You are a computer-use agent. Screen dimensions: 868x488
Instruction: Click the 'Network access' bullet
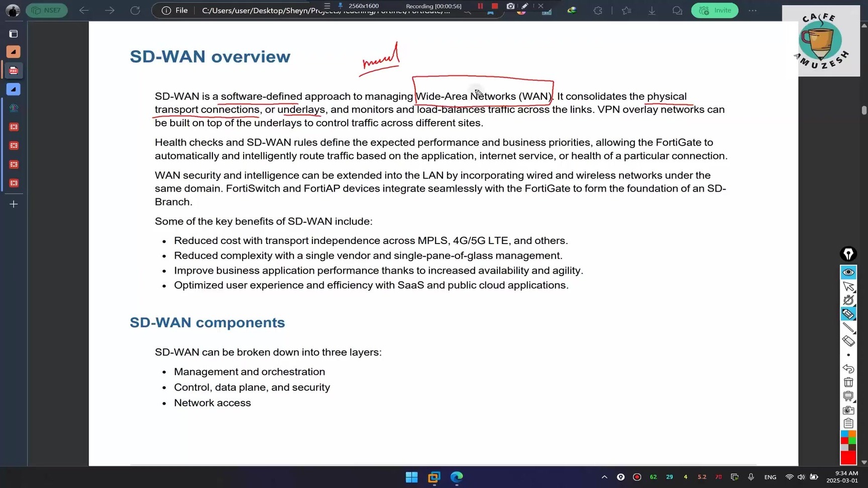(x=212, y=403)
